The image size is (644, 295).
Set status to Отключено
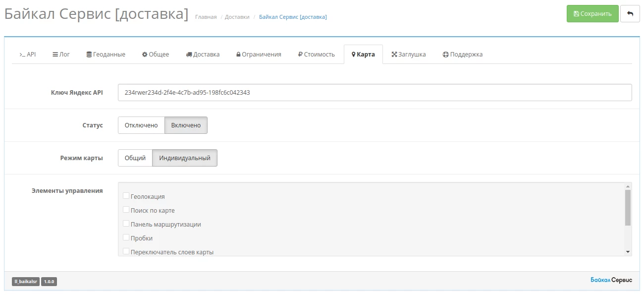(141, 125)
